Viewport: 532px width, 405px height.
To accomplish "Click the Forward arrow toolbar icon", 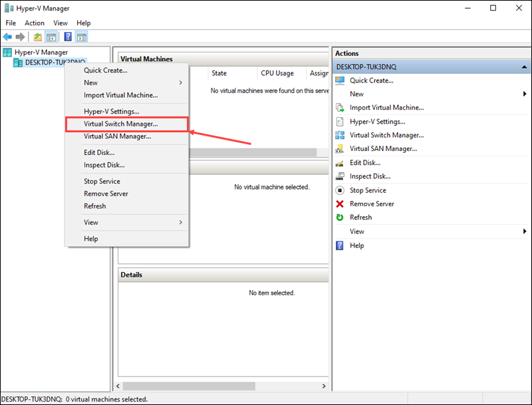I will (x=21, y=37).
